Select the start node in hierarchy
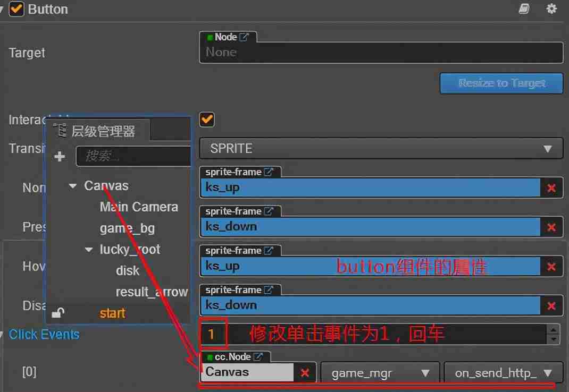The height and width of the screenshot is (392, 569). (112, 313)
